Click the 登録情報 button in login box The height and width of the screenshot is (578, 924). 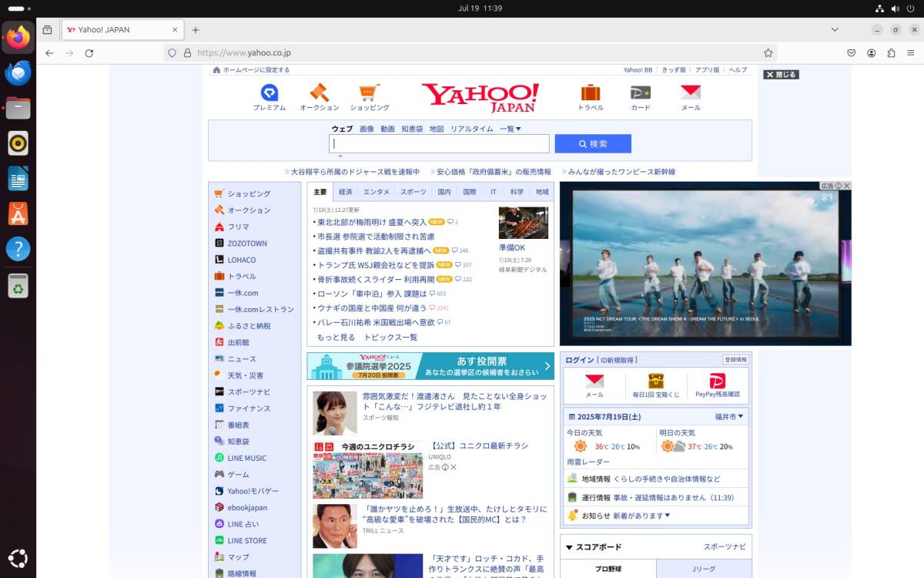click(x=735, y=360)
